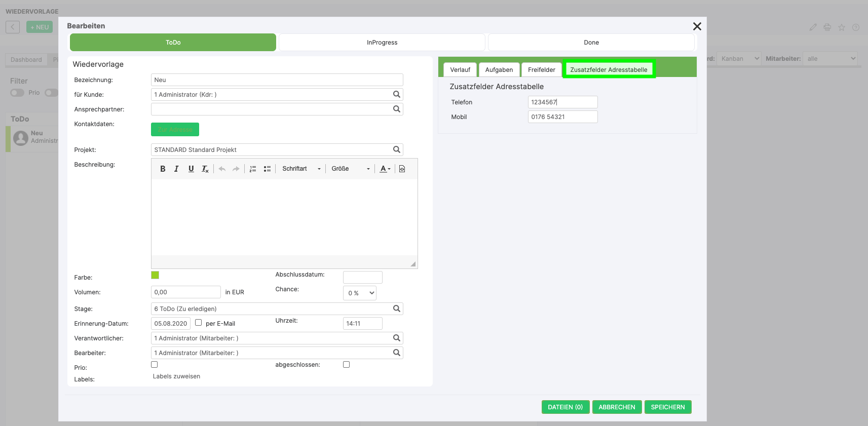Apply italic formatting in description editor
This screenshot has height=426, width=868.
click(176, 169)
